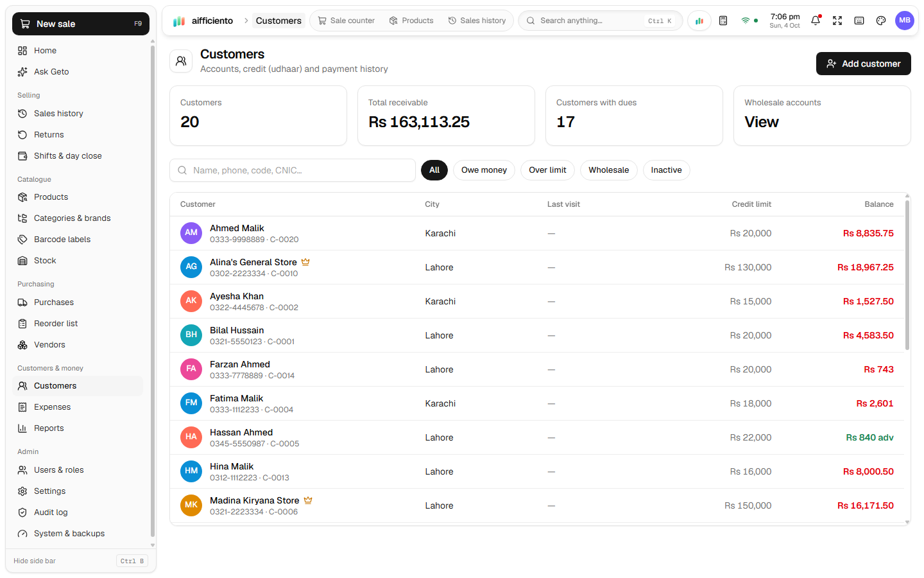Enter fullscreen with the expand icon
This screenshot has width=924, height=578.
point(837,21)
